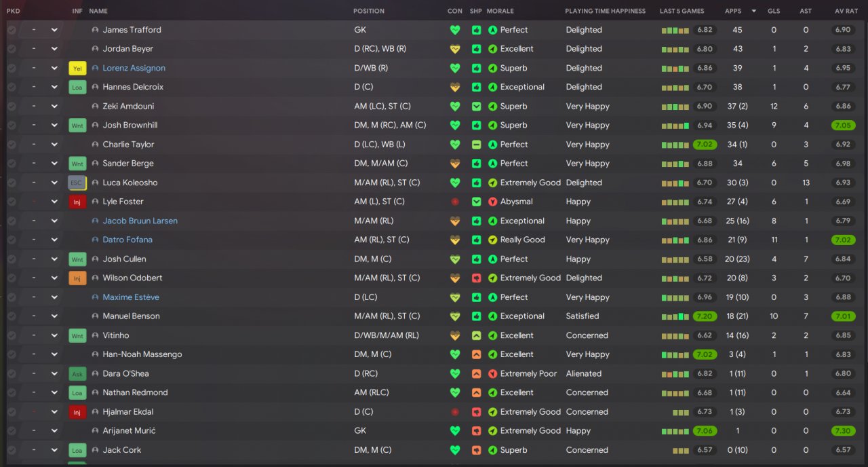Image resolution: width=868 pixels, height=467 pixels.
Task: Click the profile icon beside Zeki Amdouni
Action: point(95,107)
